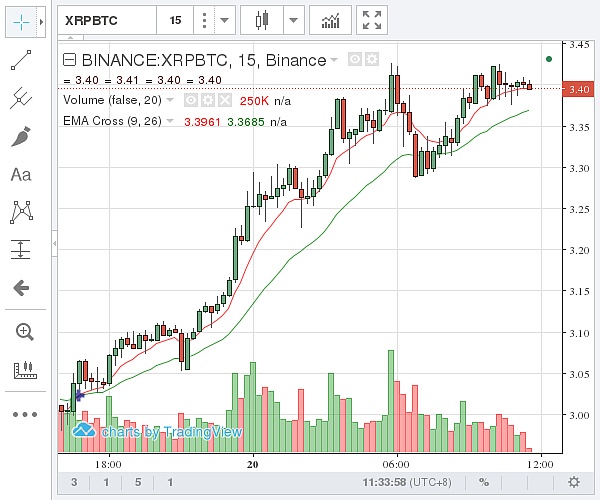This screenshot has width=600, height=500.
Task: Select the XABCD pattern tool
Action: (21, 212)
